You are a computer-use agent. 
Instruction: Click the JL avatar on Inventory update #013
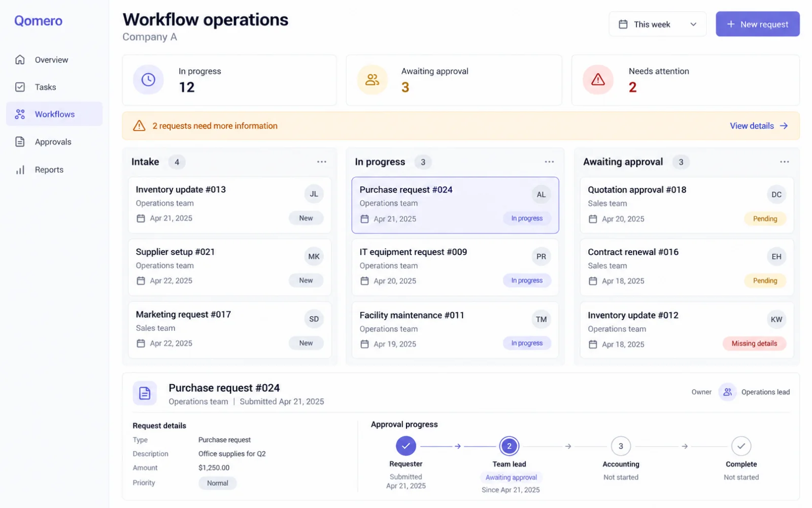314,194
